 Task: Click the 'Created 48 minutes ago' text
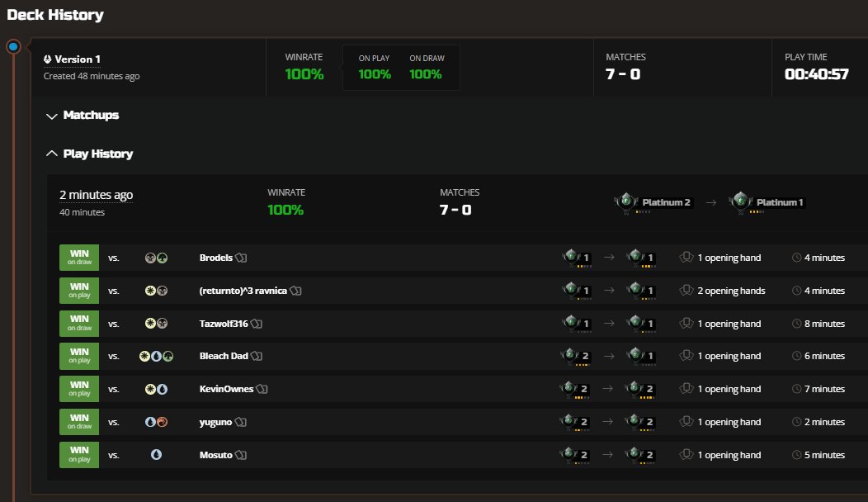click(92, 76)
